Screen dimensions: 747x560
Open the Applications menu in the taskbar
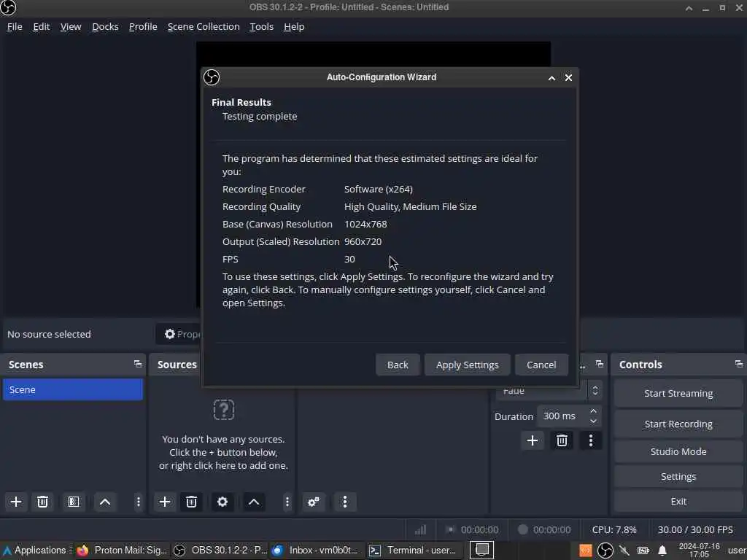(x=36, y=551)
